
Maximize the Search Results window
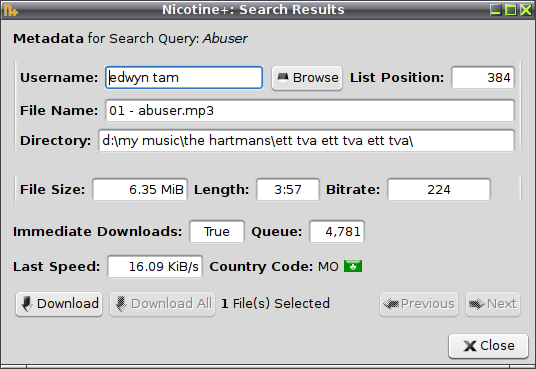511,10
